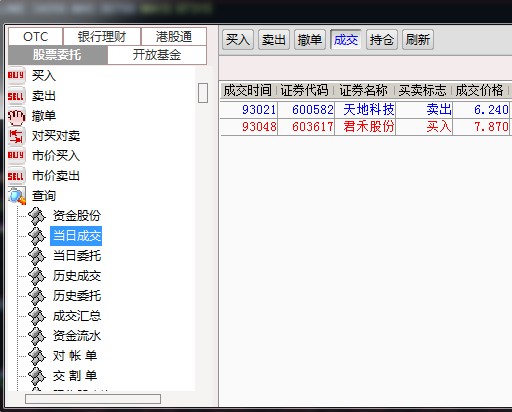Open 资金流水 under 查询
The width and height of the screenshot is (512, 412).
[x=77, y=336]
